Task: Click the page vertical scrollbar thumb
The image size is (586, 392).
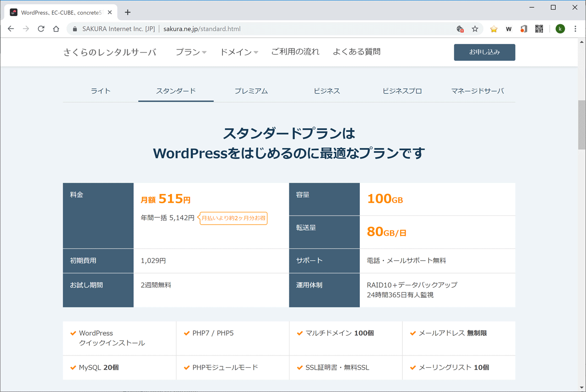Action: click(582, 125)
